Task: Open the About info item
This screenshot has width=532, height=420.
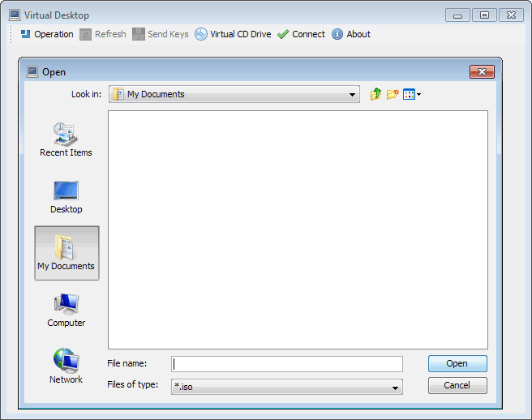Action: [351, 34]
